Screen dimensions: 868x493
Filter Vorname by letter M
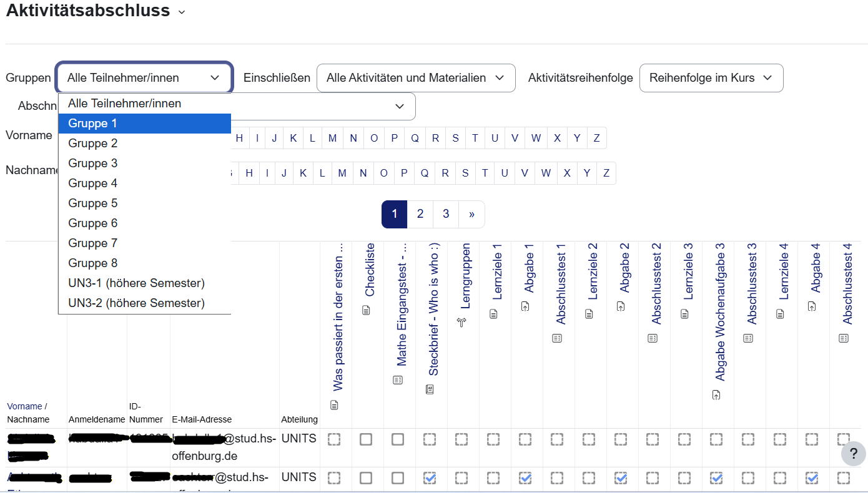point(332,138)
